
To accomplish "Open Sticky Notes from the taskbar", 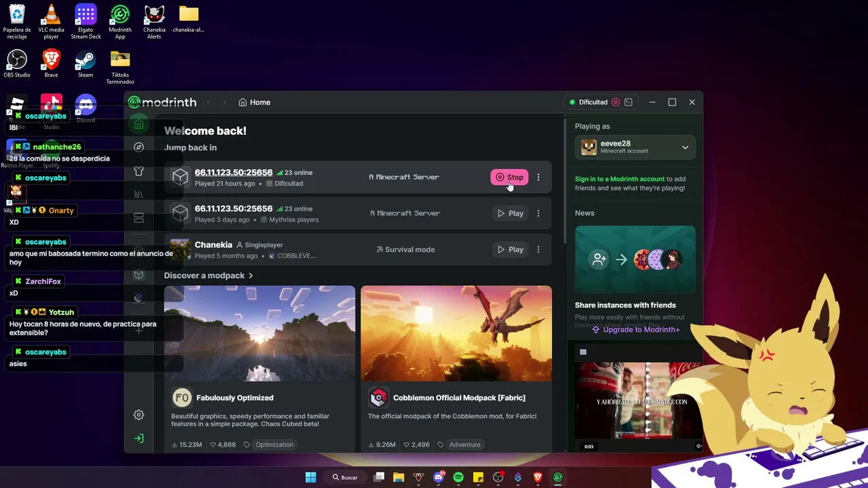I will point(478,477).
